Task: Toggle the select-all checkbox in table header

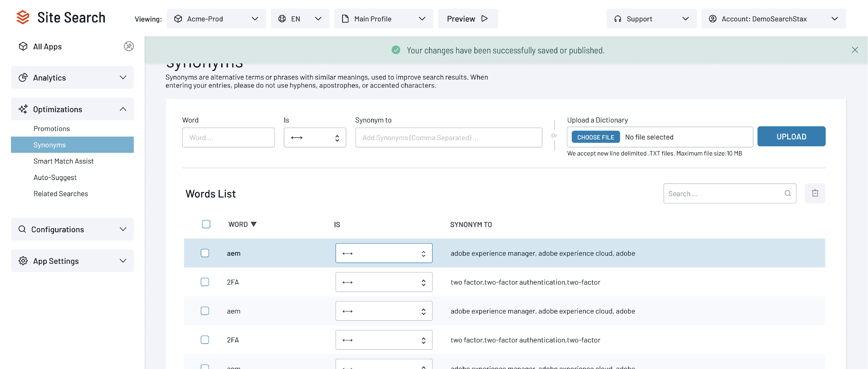Action: click(x=206, y=224)
